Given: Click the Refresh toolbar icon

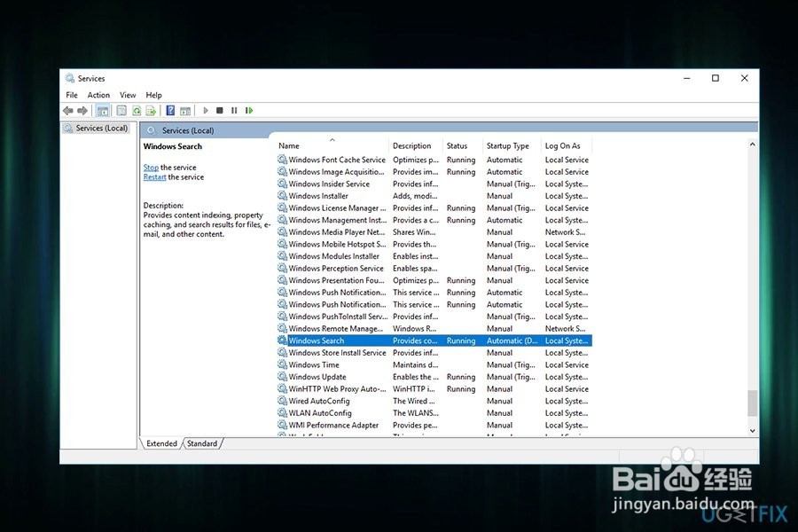Looking at the screenshot, I should pos(137,111).
